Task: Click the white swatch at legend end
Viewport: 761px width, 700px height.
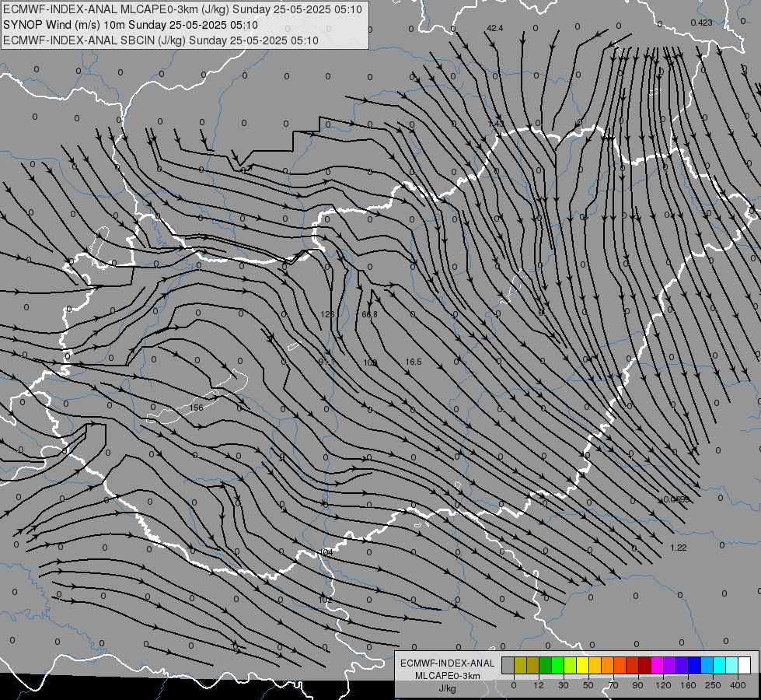Action: 745,665
